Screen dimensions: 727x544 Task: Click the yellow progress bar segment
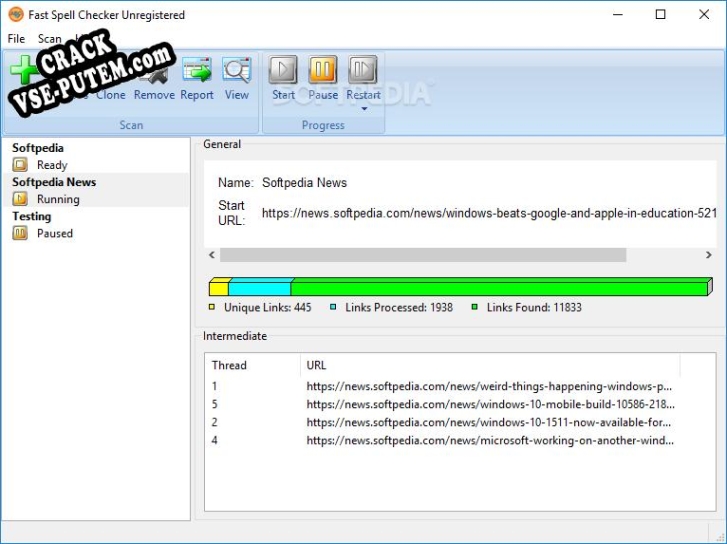219,288
